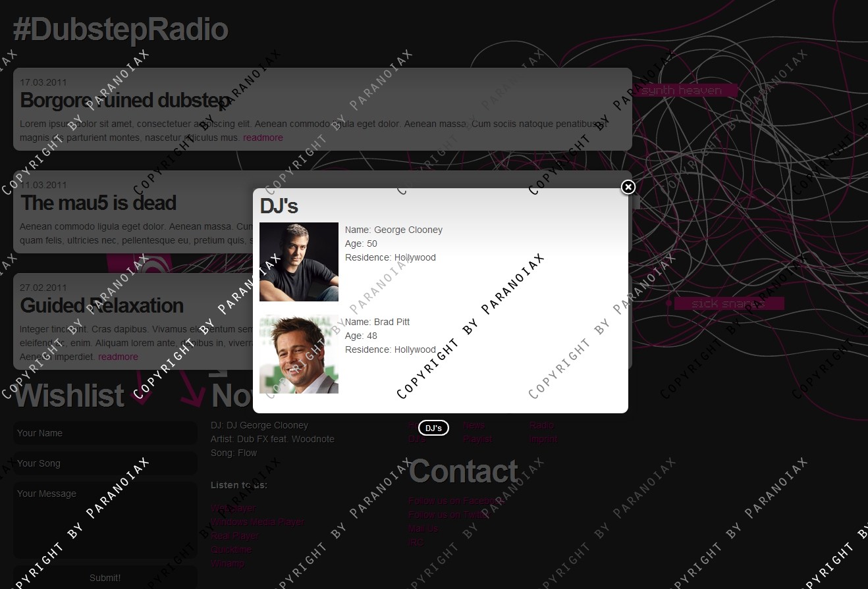Click the DJ's heading in the popup

click(279, 206)
